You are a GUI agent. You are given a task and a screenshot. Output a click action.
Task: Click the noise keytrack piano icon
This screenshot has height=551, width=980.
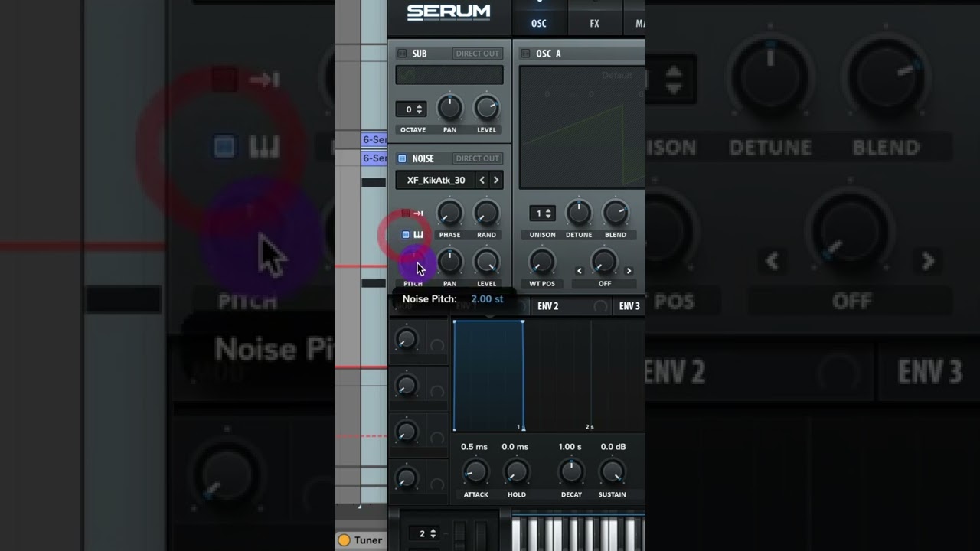tap(419, 235)
